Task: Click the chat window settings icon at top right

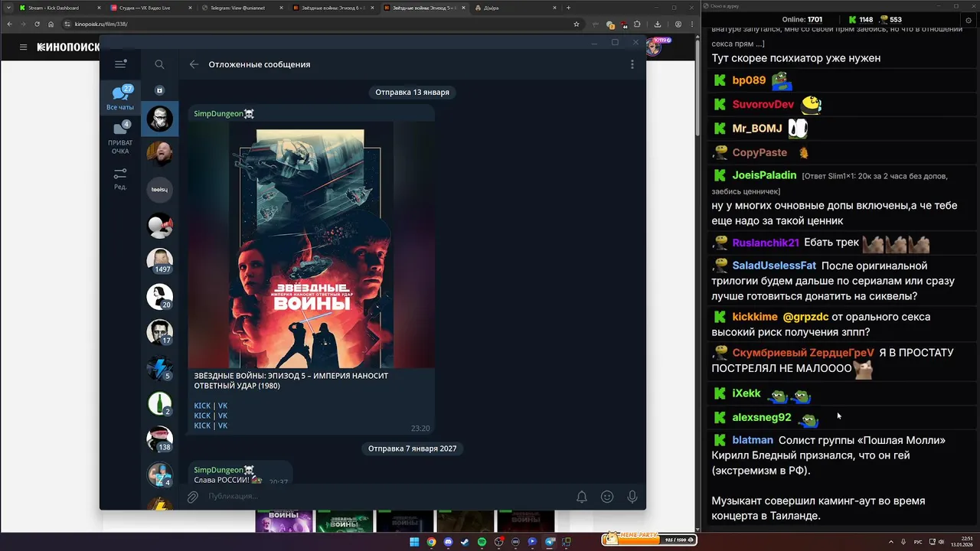Action: pyautogui.click(x=969, y=20)
